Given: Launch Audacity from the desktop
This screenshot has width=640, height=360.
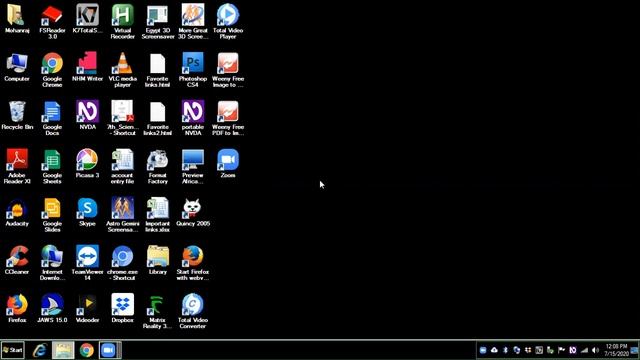Looking at the screenshot, I should pos(17,212).
